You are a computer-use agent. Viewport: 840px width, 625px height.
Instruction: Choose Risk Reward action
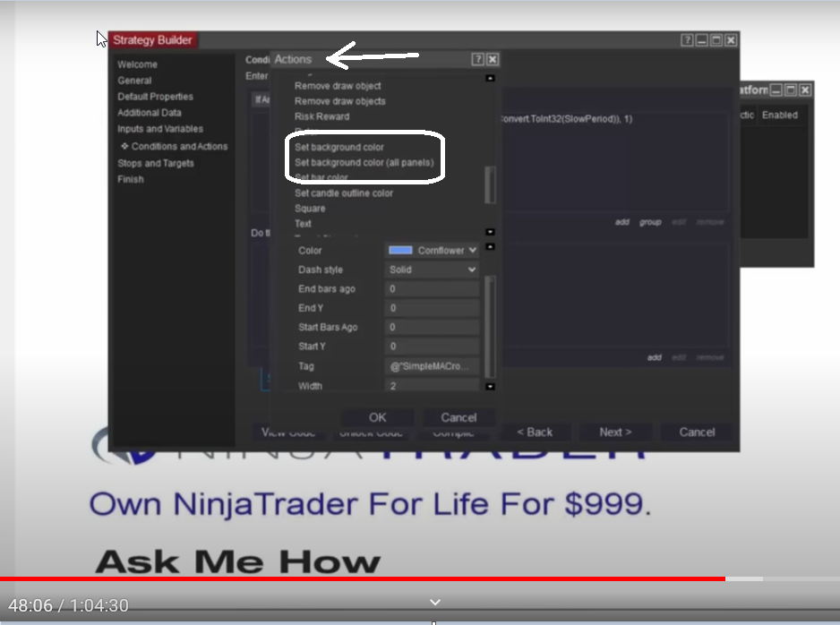click(321, 116)
